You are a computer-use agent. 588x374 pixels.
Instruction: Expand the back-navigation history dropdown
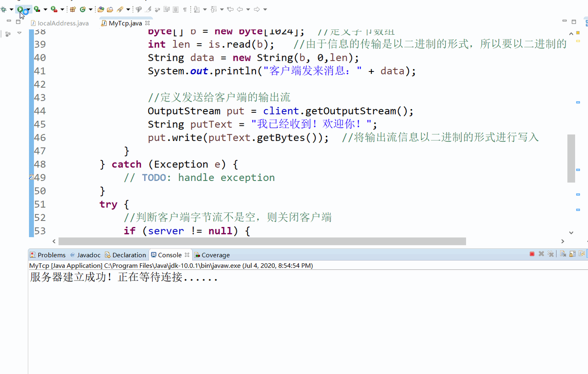pyautogui.click(x=248, y=9)
